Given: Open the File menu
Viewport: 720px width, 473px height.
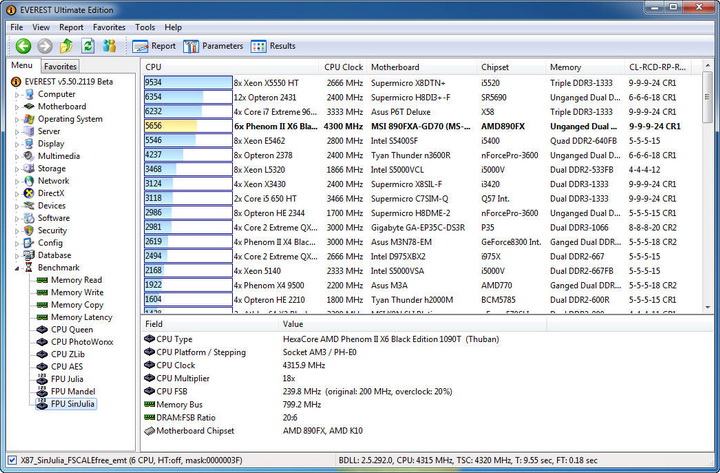Looking at the screenshot, I should tap(17, 28).
